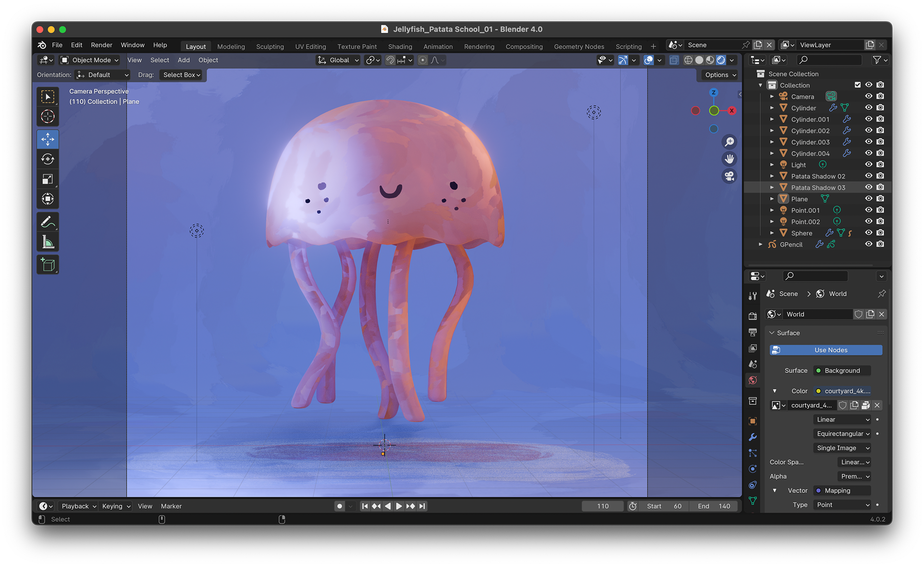Toggle the auto keying record button
Screen dimensions: 924x567
(x=340, y=506)
